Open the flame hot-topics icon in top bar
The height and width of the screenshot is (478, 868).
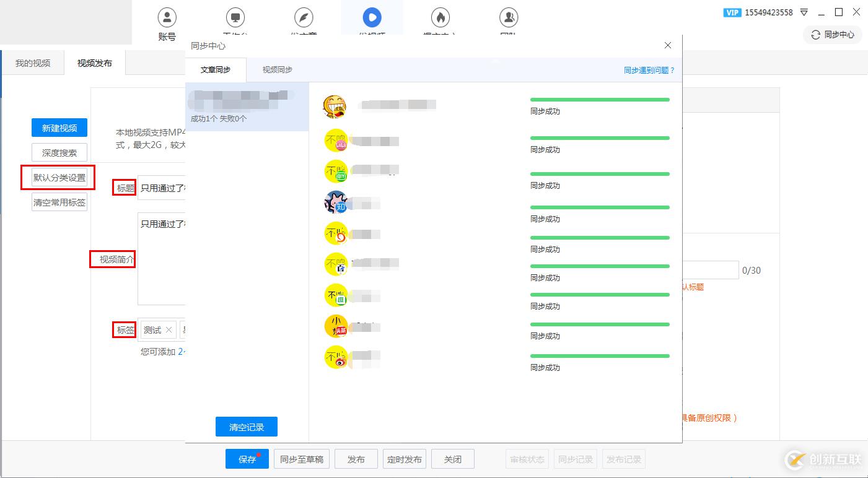440,17
